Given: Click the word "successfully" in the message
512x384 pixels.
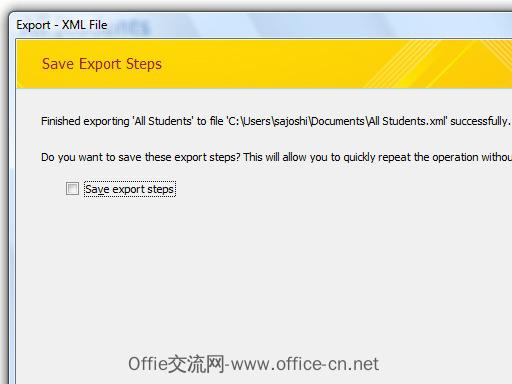Looking at the screenshot, I should 479,121.
